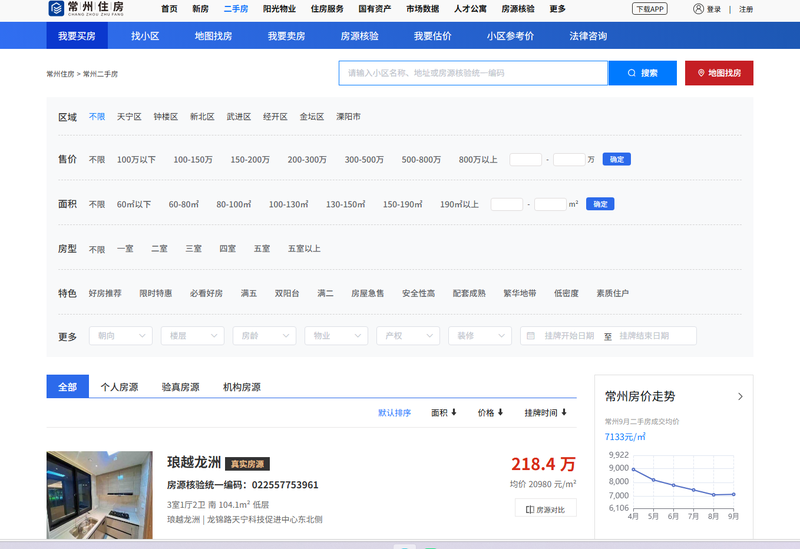Switch to the 个人房源 tab
Image resolution: width=800 pixels, height=549 pixels.
click(x=119, y=387)
